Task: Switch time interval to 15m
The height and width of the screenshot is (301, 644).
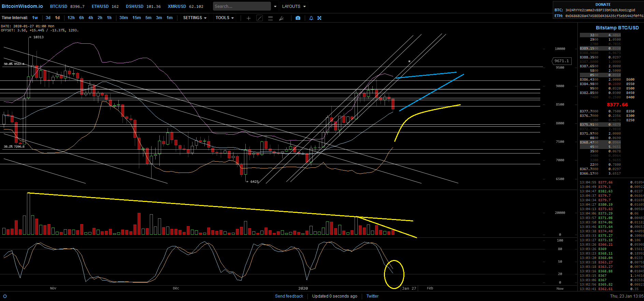Action: pyautogui.click(x=137, y=18)
